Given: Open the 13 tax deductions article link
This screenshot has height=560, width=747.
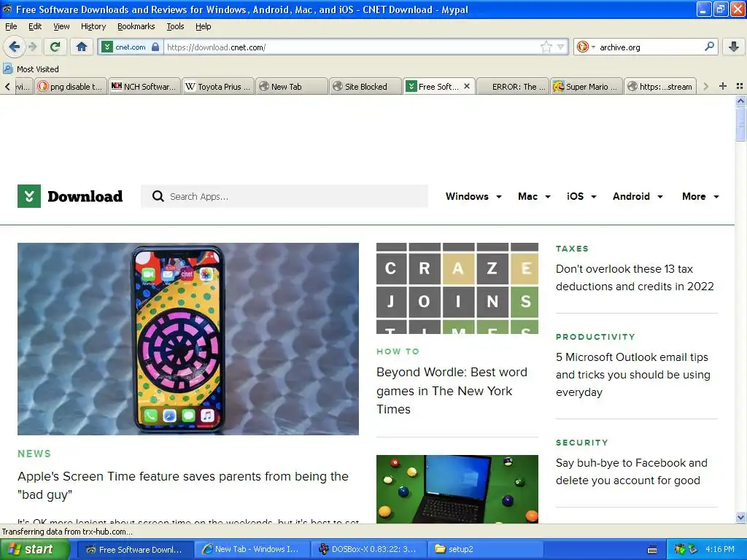Looking at the screenshot, I should coord(635,278).
